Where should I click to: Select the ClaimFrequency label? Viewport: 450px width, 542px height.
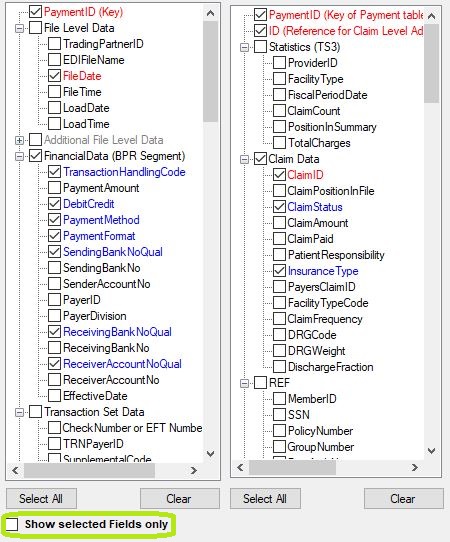(325, 319)
